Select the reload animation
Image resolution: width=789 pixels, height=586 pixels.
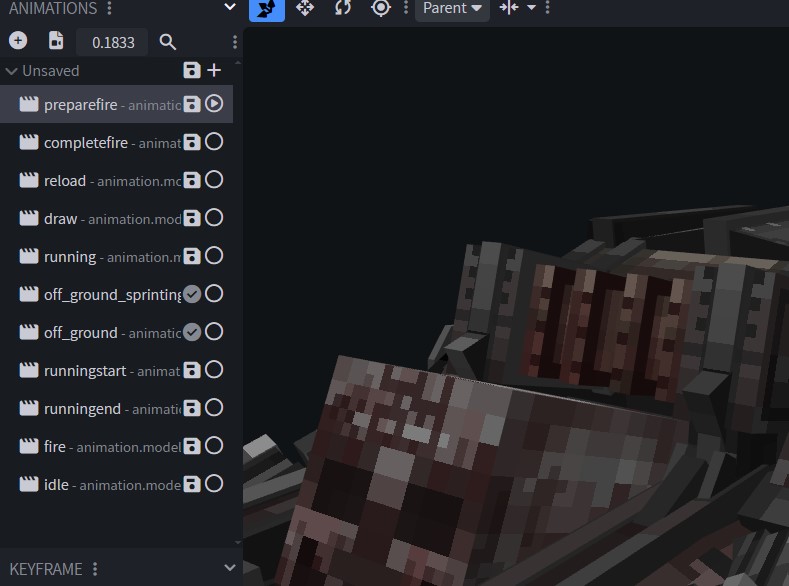[x=116, y=180]
